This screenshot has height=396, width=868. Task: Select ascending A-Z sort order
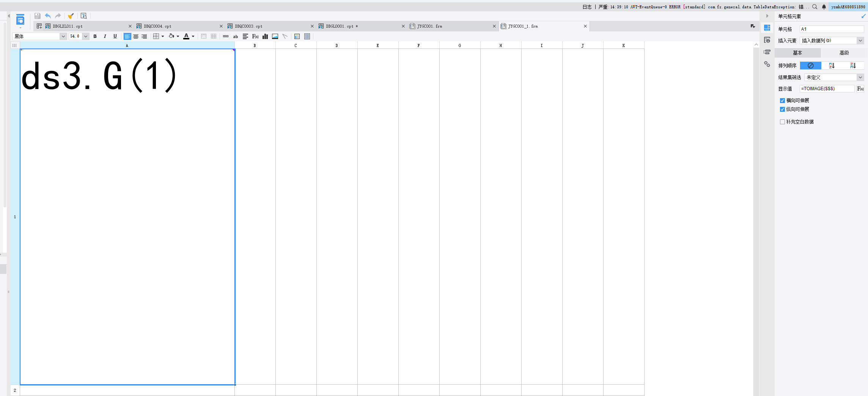832,66
